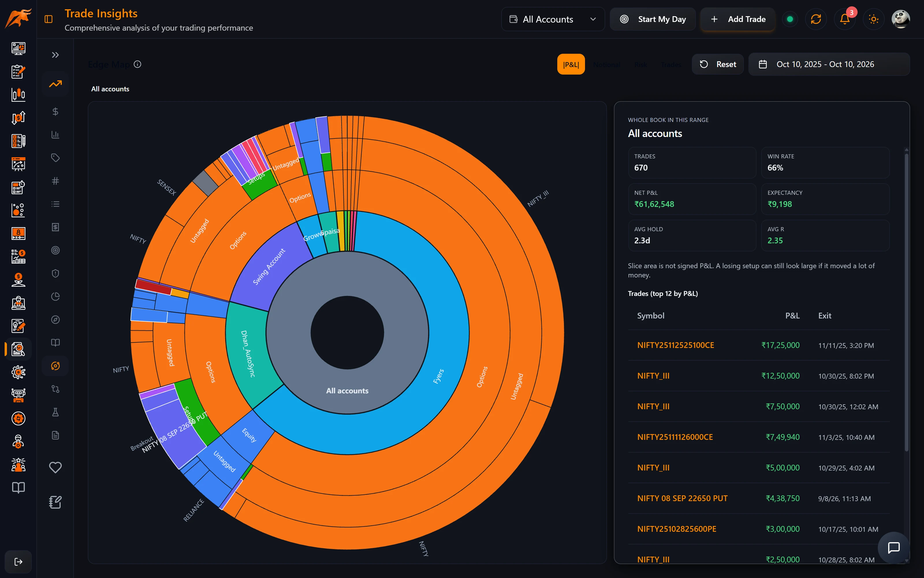The height and width of the screenshot is (578, 924).
Task: Open the pie chart icon section
Action: point(55,297)
